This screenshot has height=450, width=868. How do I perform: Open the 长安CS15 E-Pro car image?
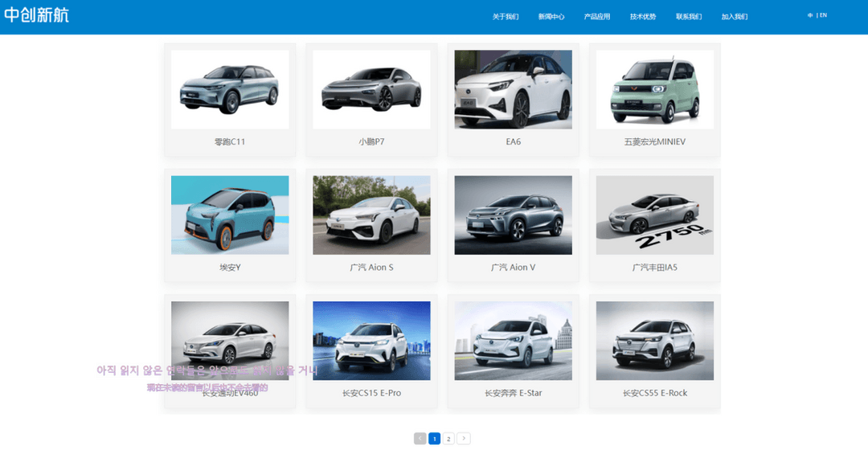(x=371, y=341)
